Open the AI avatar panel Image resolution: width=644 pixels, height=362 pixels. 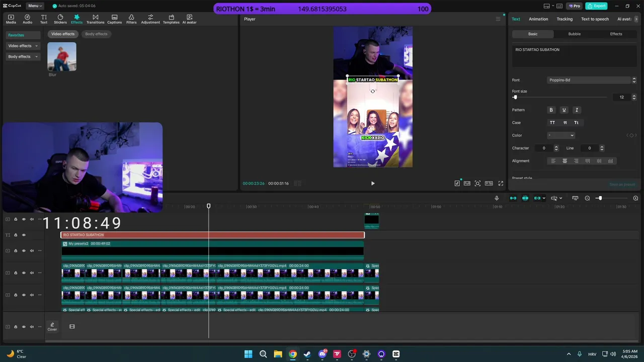coord(190,19)
